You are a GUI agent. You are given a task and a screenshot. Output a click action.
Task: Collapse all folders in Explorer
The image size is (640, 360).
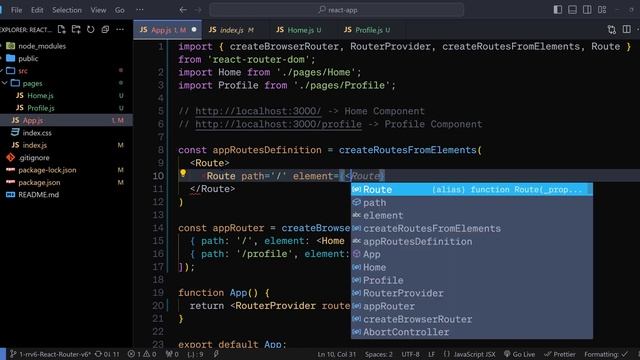pyautogui.click(x=105, y=29)
